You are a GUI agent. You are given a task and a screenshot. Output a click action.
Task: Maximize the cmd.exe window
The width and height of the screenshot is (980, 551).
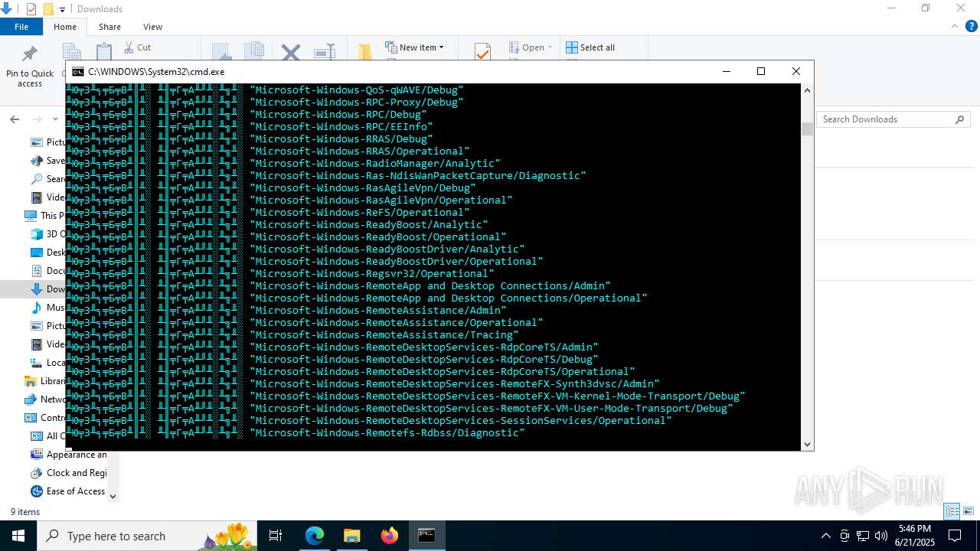tap(761, 71)
